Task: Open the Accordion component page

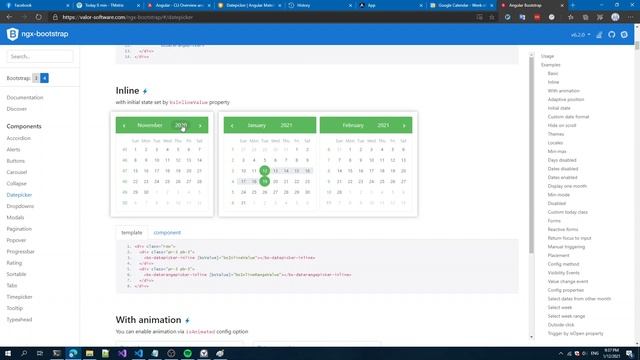Action: (18, 138)
